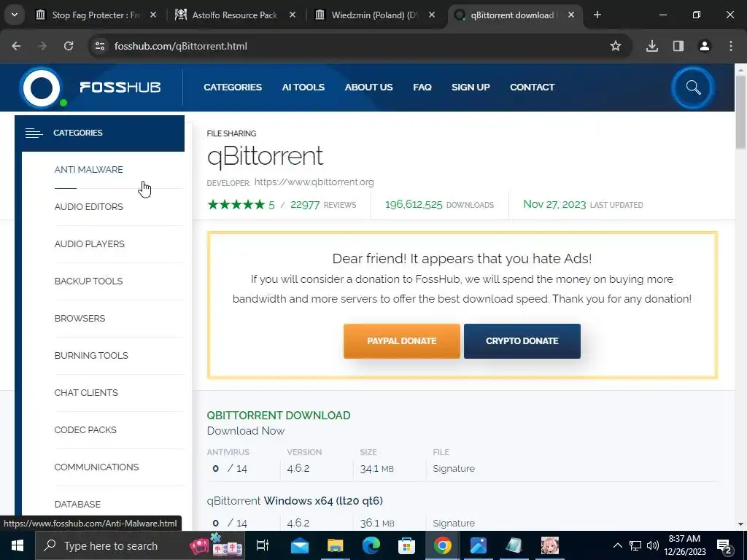Screen dimensions: 747x560
Task: Open the tab search dropdown arrow
Action: tap(15, 15)
